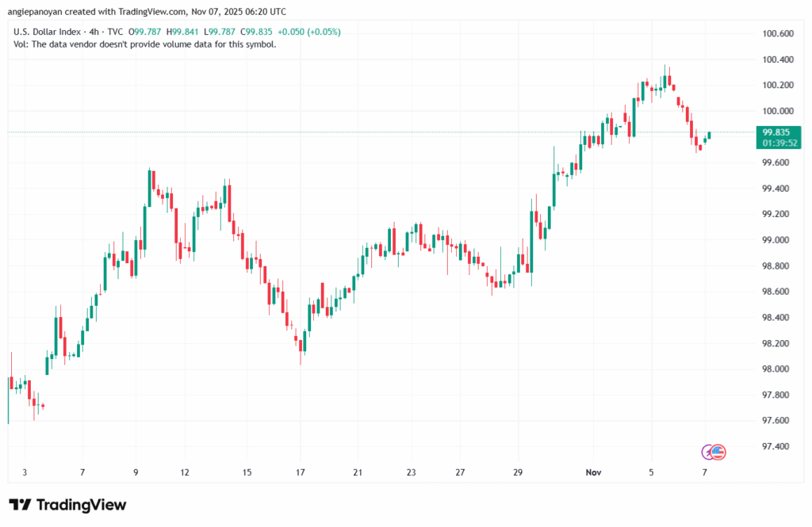The image size is (812, 527).
Task: Click the open value O99.787
Action: [145, 32]
